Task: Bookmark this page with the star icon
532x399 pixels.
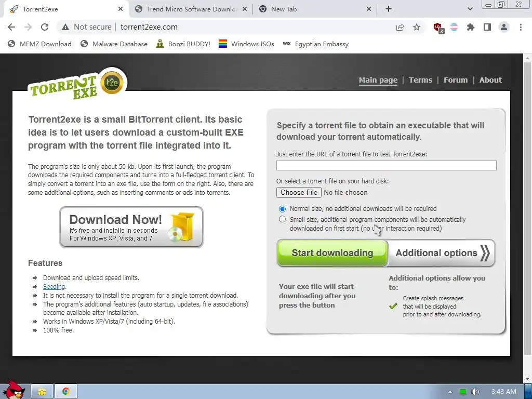Action: tap(417, 27)
